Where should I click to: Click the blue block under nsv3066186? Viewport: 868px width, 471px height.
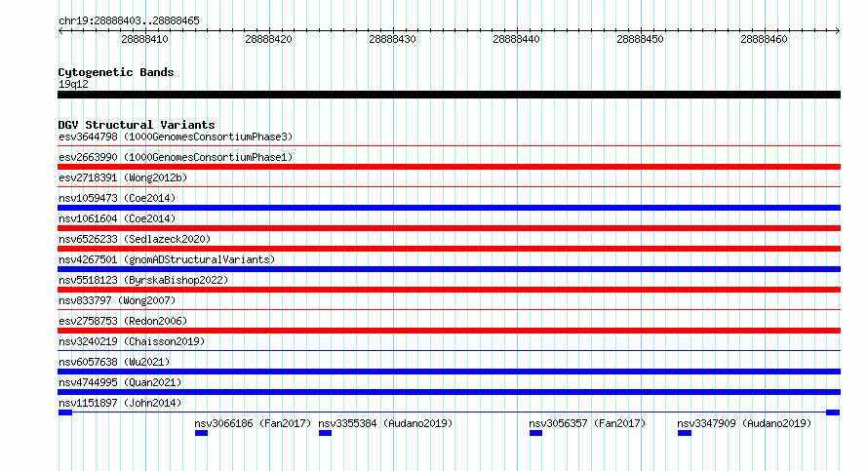click(x=202, y=433)
